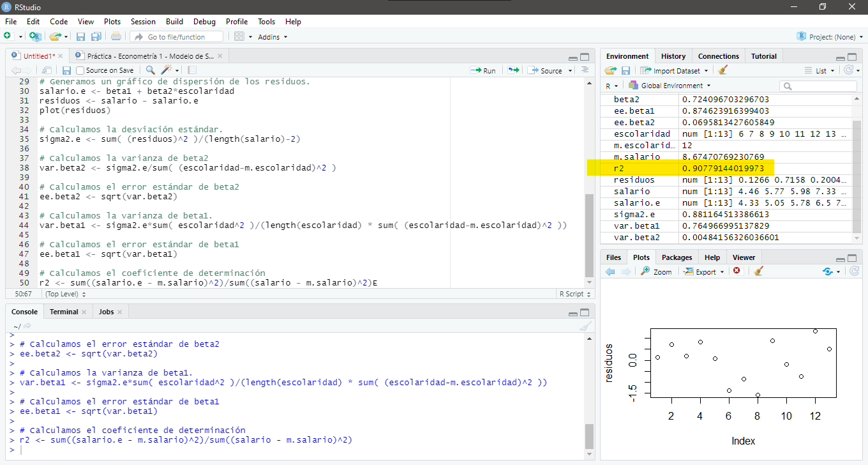Screen dimensions: 868x465
Task: Click the re-run previous code icon
Action: (x=513, y=70)
